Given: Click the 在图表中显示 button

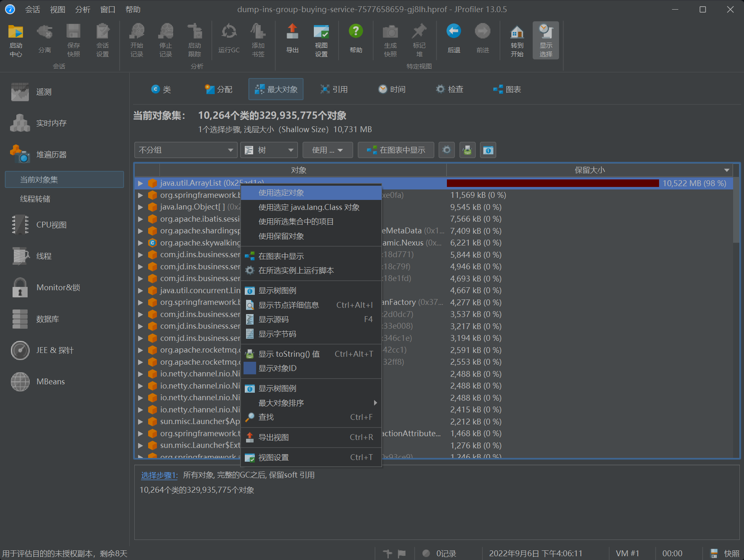Looking at the screenshot, I should click(x=396, y=150).
